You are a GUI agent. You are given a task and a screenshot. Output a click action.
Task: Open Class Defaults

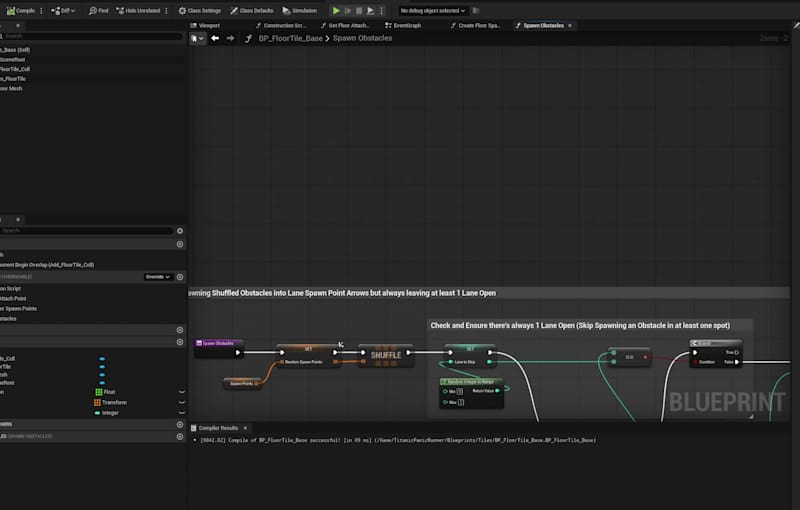click(252, 10)
